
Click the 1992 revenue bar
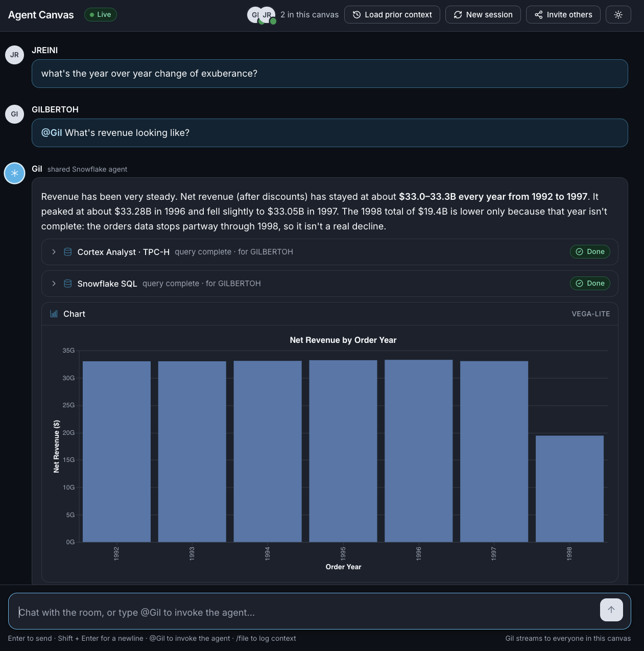pos(116,452)
